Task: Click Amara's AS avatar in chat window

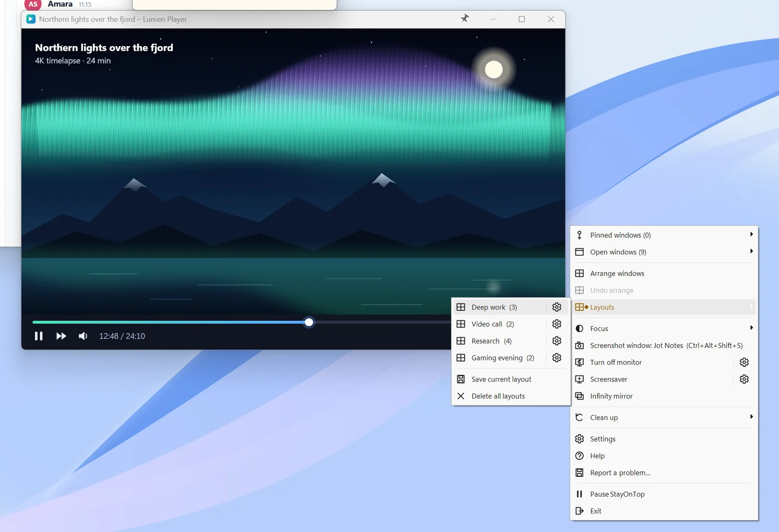Action: [33, 4]
